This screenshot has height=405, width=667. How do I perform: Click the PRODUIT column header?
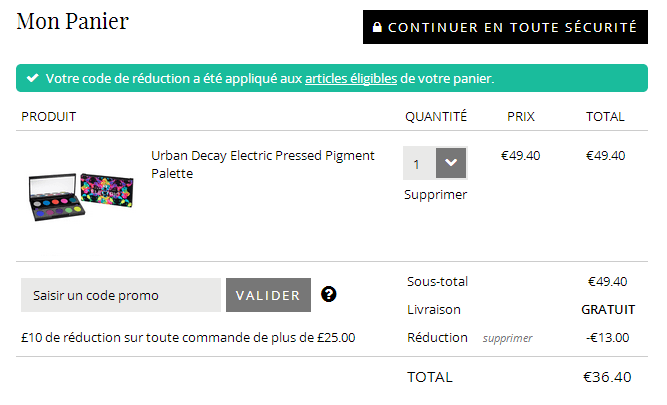click(48, 116)
